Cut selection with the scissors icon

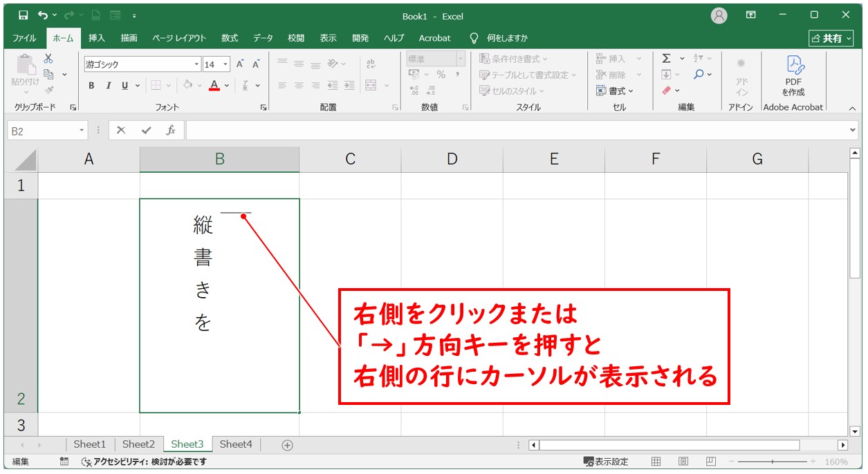point(48,59)
